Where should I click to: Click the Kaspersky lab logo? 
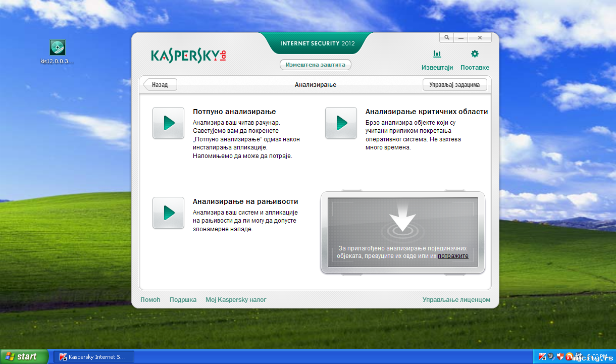(x=188, y=56)
